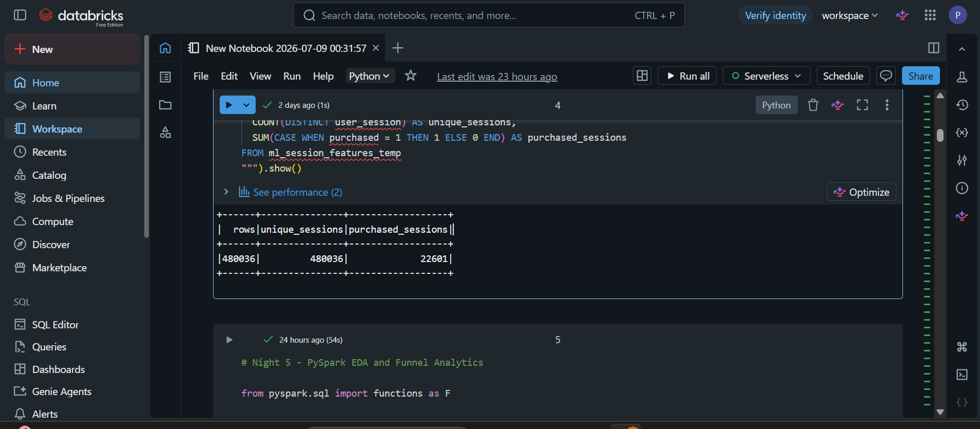Click Run all button
The height and width of the screenshot is (429, 980).
tap(687, 76)
